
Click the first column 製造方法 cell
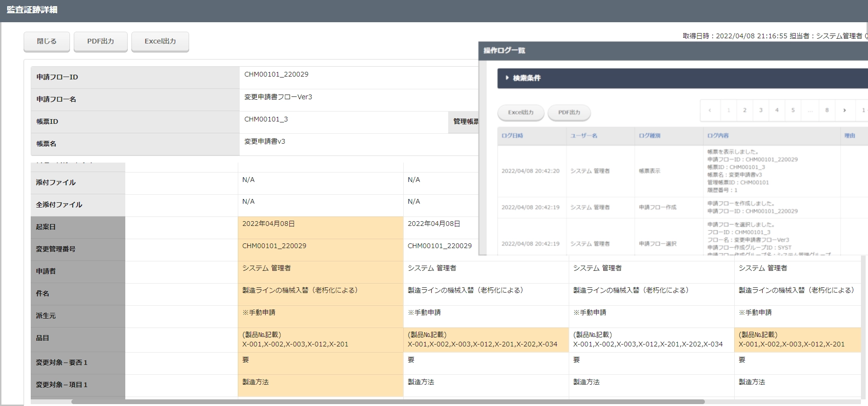(x=321, y=386)
